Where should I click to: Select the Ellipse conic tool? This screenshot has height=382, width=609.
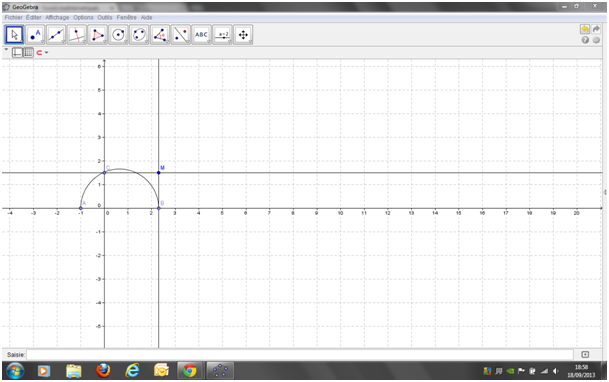click(x=139, y=35)
